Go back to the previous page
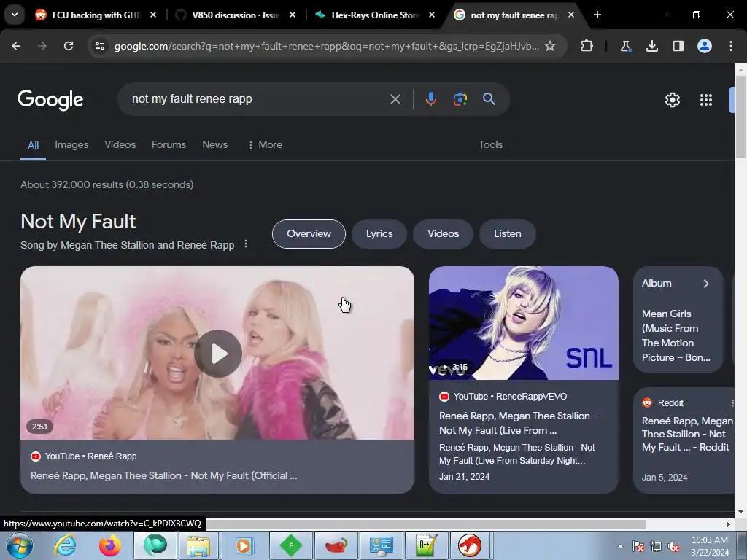Screen dimensions: 747x560 (x=16, y=46)
